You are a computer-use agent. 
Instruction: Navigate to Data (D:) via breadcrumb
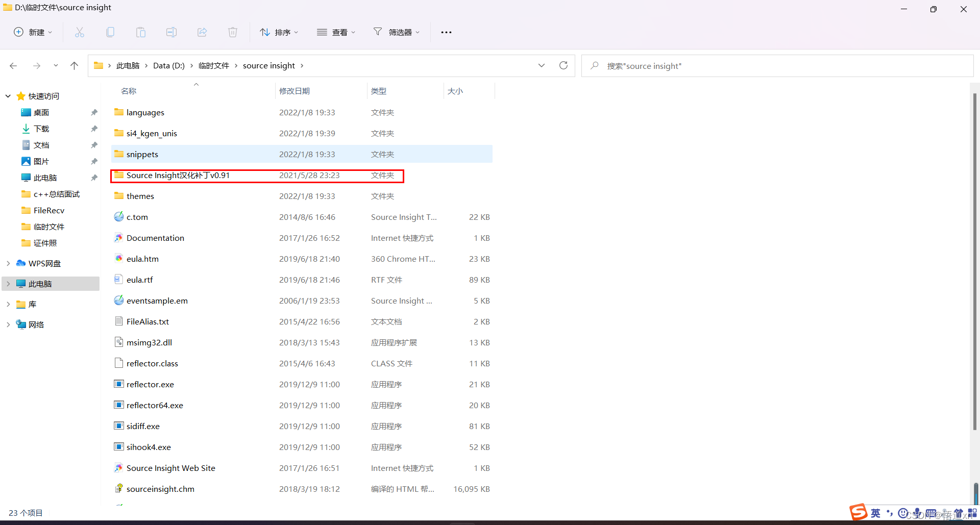(168, 65)
